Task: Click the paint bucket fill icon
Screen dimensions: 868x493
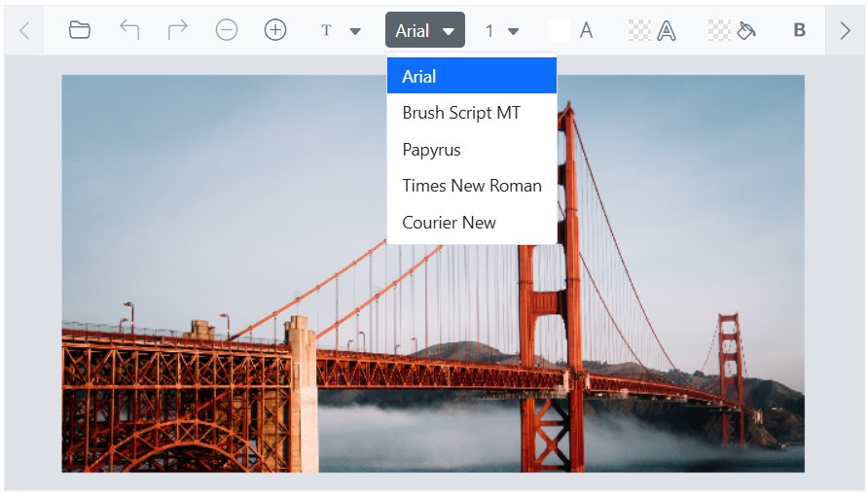Action: 746,30
